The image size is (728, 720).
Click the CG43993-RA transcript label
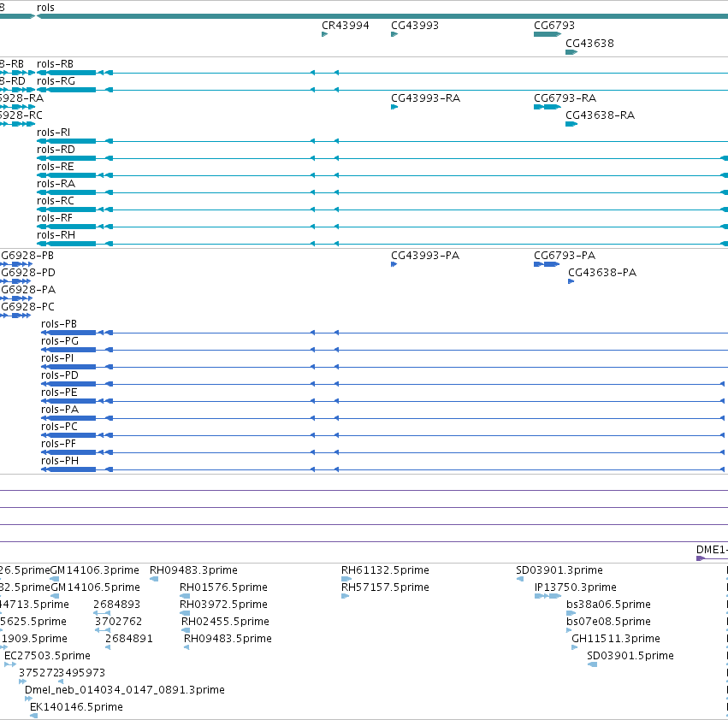pos(425,98)
